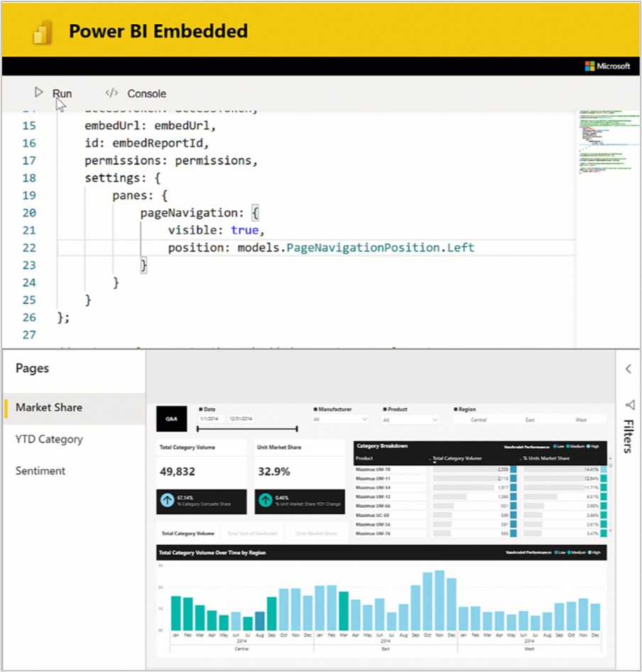
Task: Click the 'Left' value on line 22
Action: pos(461,248)
